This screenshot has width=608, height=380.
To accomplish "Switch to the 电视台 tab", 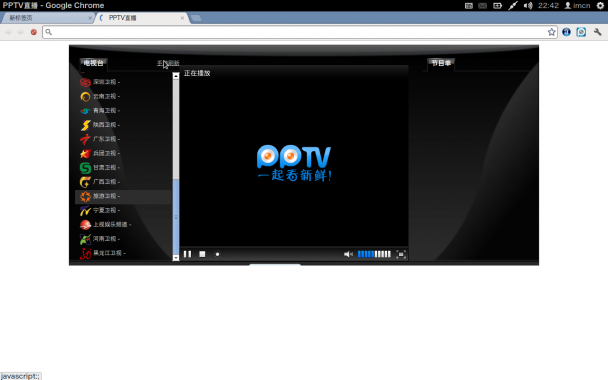I will 93,63.
